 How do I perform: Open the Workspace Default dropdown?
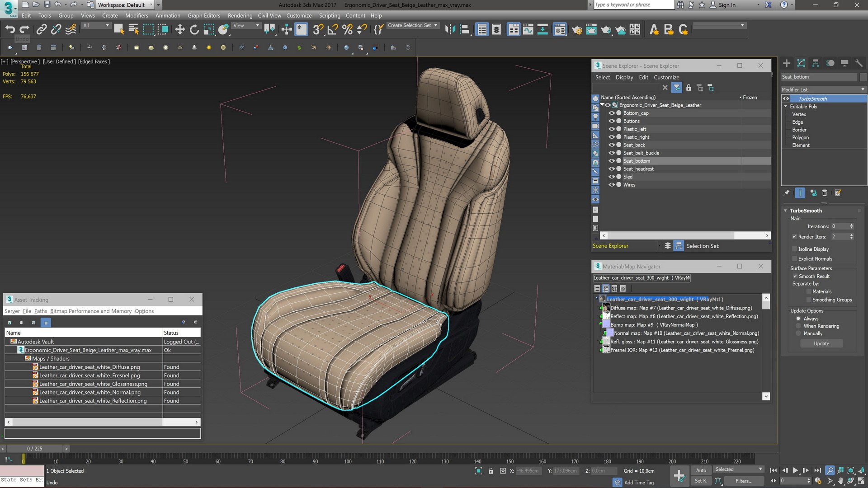[x=126, y=5]
